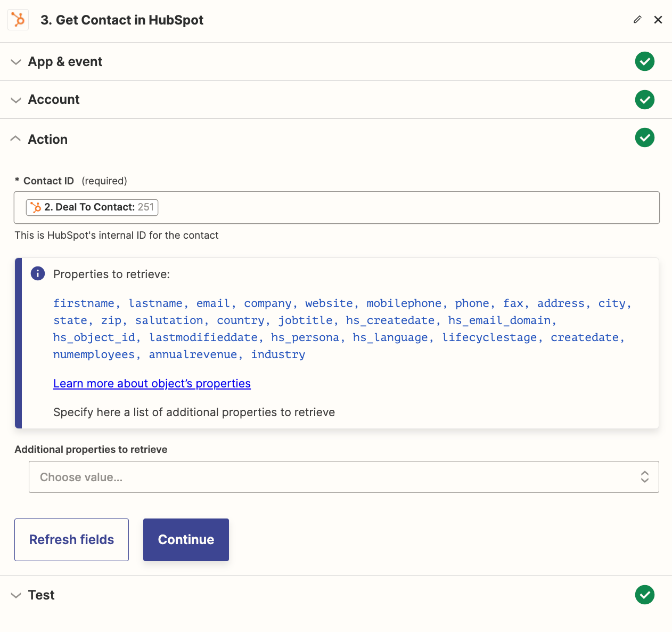672x632 pixels.
Task: Click the 'lifecyclestage' property text
Action: 489,338
